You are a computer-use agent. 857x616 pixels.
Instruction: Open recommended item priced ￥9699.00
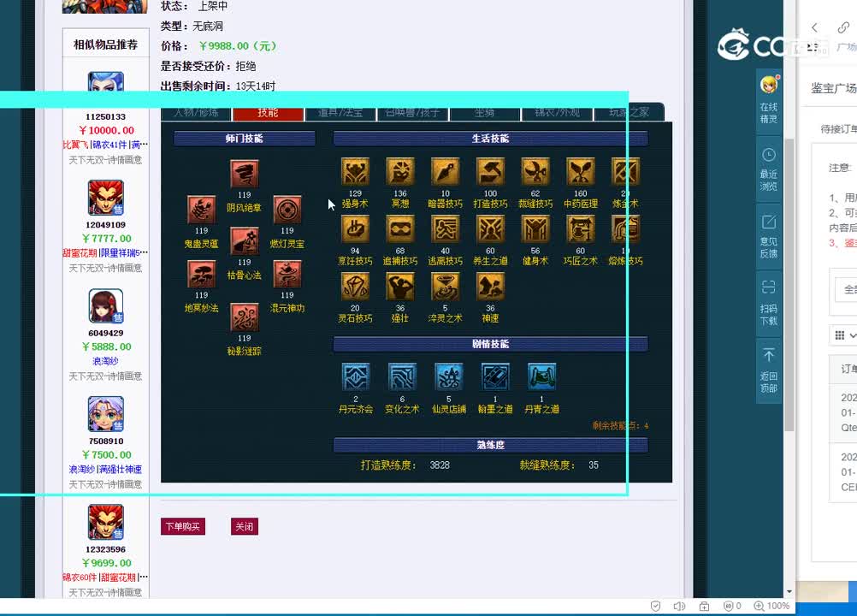tap(107, 564)
